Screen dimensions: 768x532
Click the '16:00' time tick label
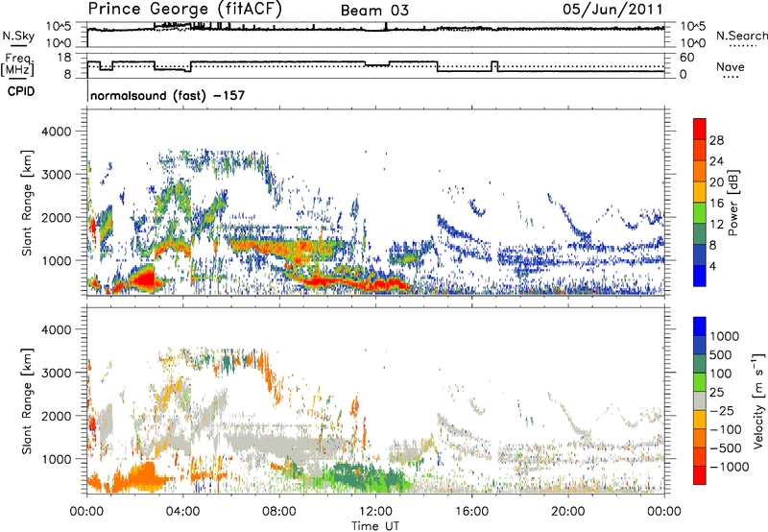point(471,512)
